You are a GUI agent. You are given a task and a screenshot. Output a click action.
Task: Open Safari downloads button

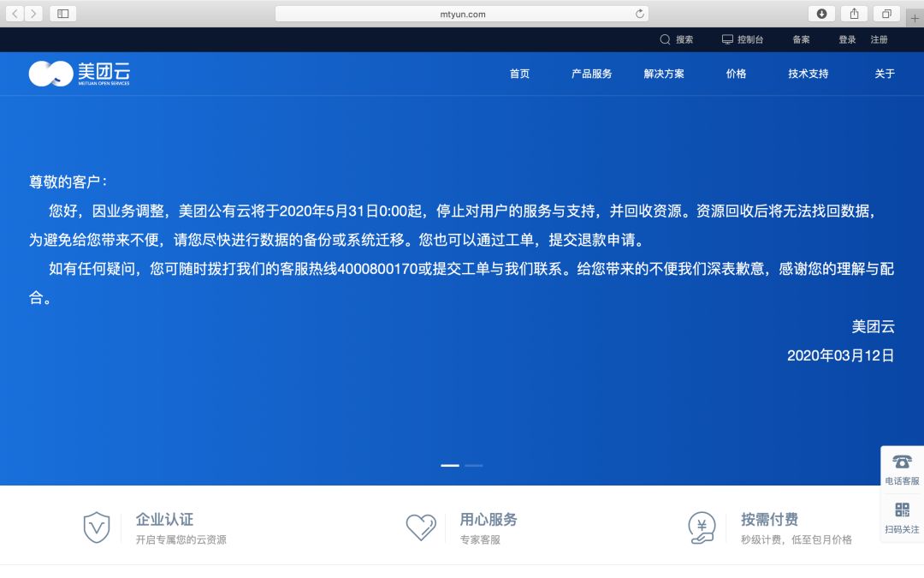tap(821, 14)
